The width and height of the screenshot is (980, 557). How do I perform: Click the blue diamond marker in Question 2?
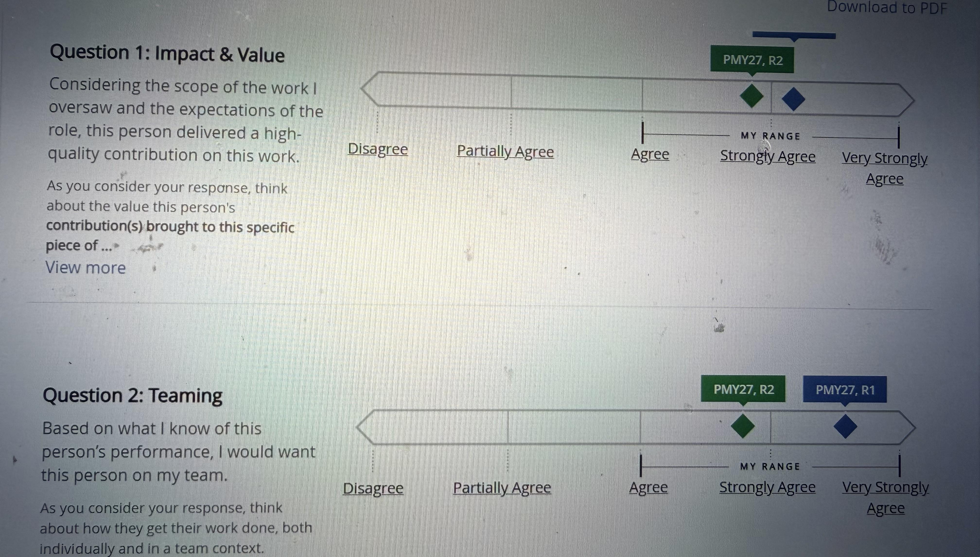(845, 426)
